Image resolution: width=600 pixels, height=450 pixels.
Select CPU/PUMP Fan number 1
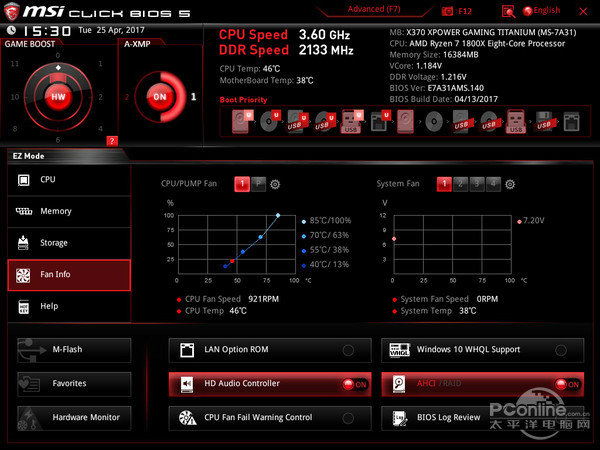point(242,184)
